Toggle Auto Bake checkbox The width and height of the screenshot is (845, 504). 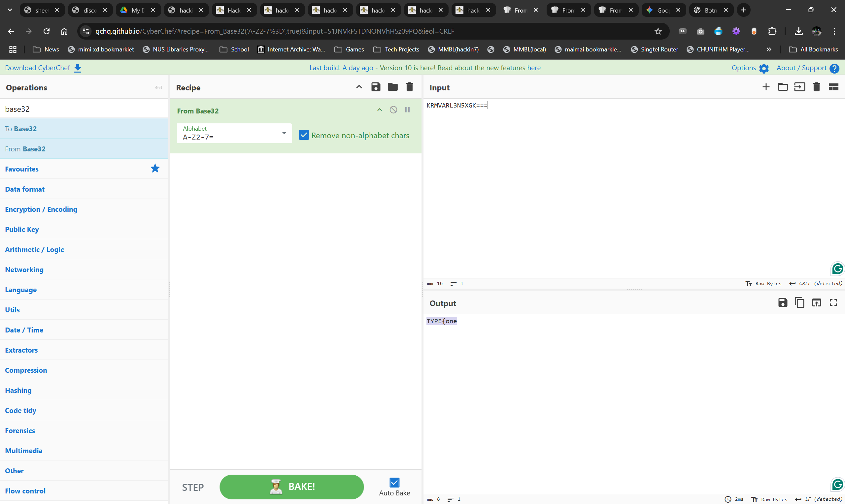click(394, 482)
